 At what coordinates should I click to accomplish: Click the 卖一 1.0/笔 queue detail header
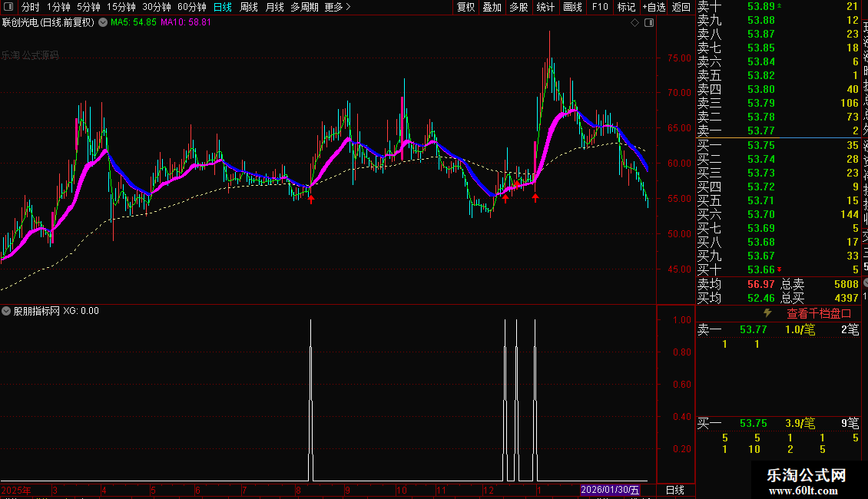click(778, 329)
